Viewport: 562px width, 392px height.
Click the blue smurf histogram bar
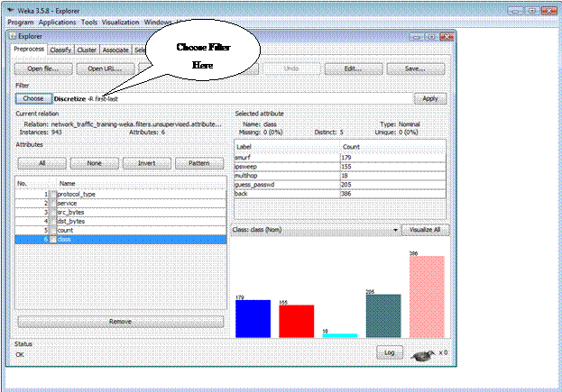[253, 319]
